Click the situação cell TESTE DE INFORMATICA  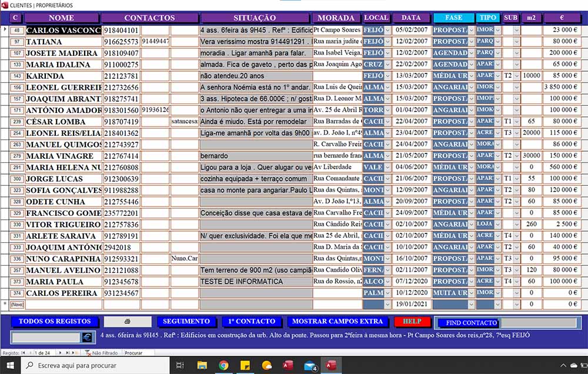click(x=256, y=281)
